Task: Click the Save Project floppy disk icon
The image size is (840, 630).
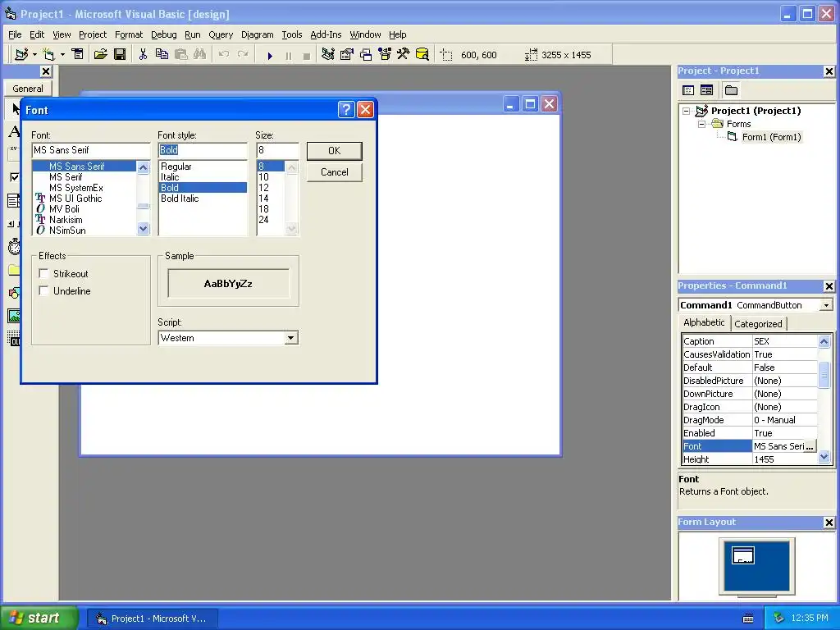Action: tap(120, 54)
